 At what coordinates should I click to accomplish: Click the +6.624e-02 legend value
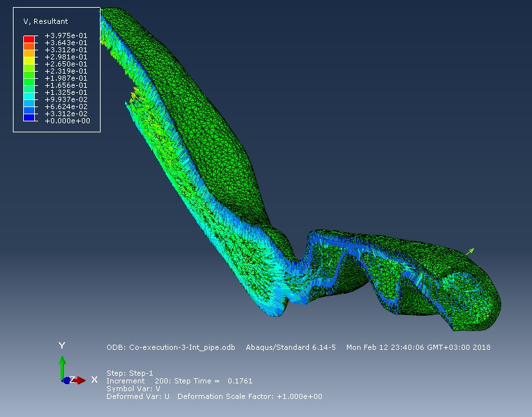[x=66, y=107]
